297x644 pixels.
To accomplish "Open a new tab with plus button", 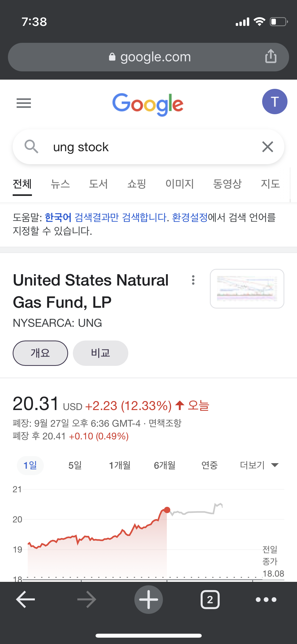I will (149, 599).
